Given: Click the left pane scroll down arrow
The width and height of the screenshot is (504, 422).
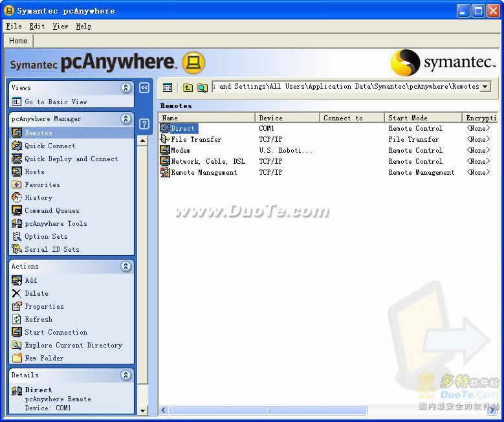Looking at the screenshot, I should pos(142,410).
